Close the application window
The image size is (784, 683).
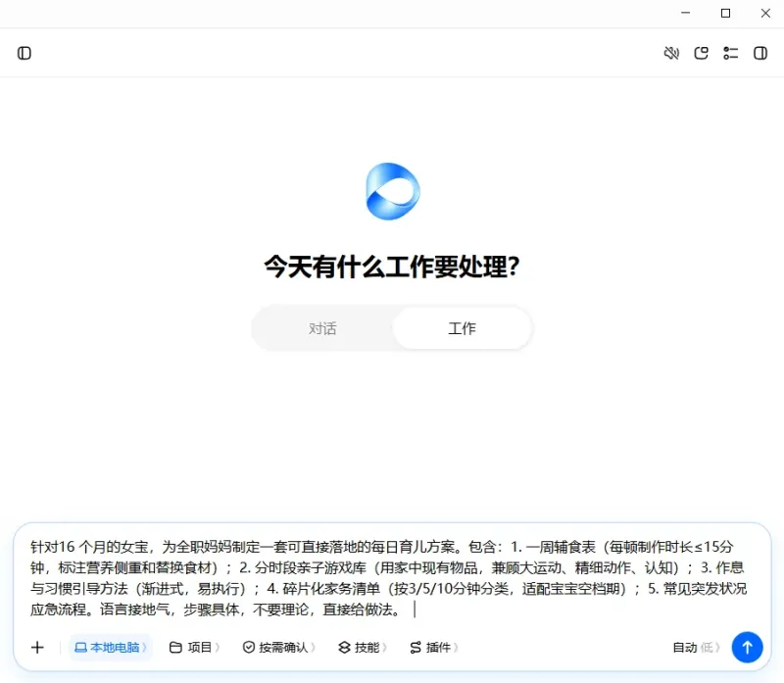[x=765, y=13]
